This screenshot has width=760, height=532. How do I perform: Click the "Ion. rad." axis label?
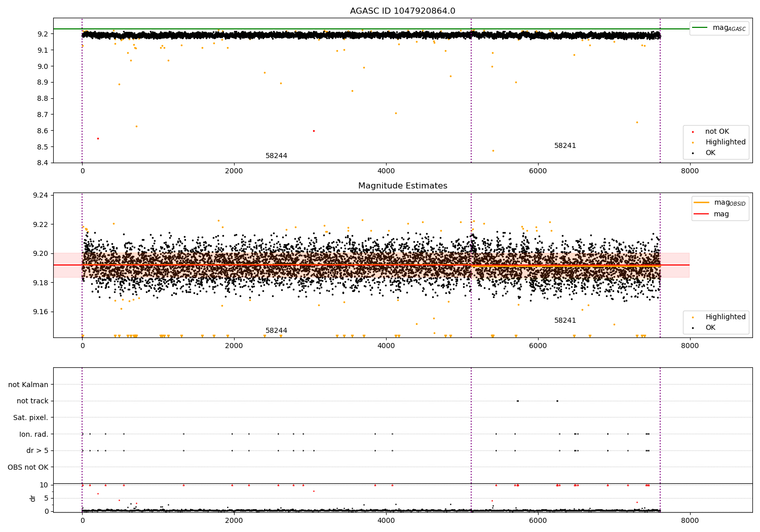[34, 434]
